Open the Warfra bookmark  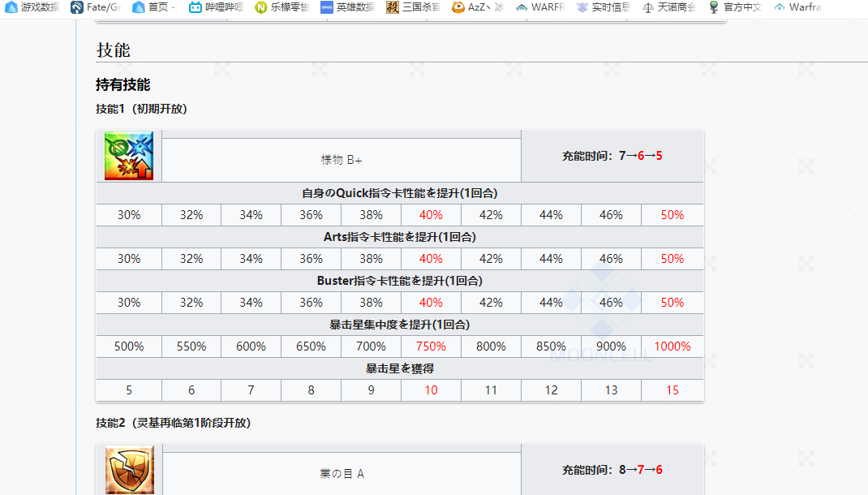(797, 7)
